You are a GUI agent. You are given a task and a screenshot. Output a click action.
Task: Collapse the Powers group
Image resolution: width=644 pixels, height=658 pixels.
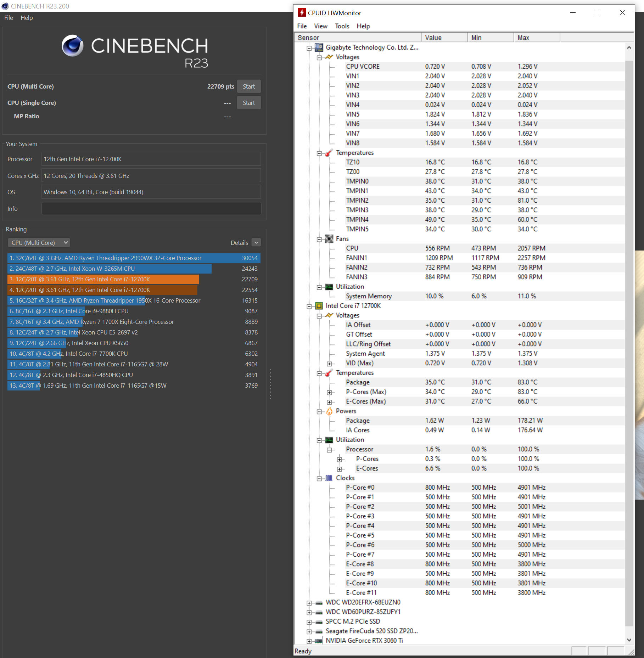pos(319,411)
